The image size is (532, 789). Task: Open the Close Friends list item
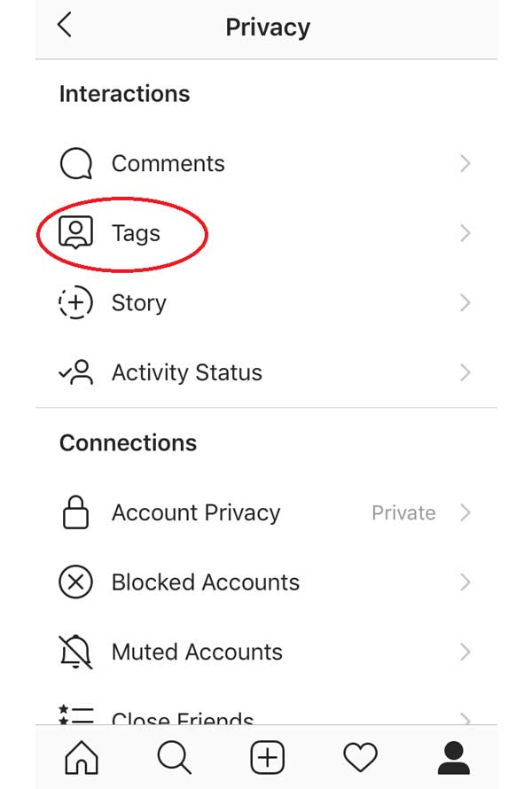coord(266,717)
